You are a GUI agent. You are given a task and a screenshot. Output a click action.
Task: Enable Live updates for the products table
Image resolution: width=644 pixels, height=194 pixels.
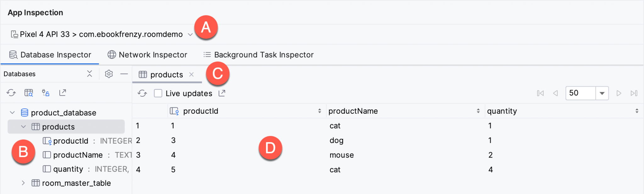point(158,93)
